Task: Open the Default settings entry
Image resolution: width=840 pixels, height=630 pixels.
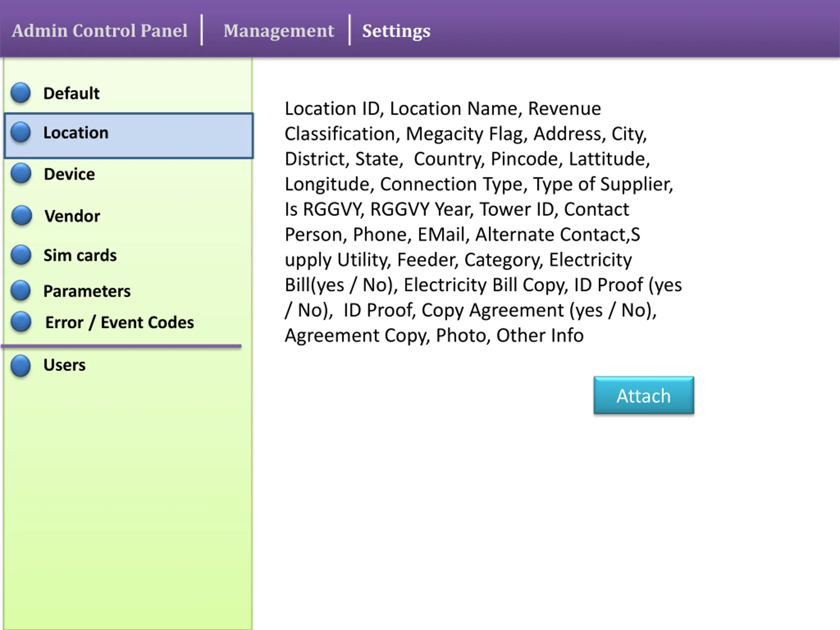Action: (x=72, y=94)
